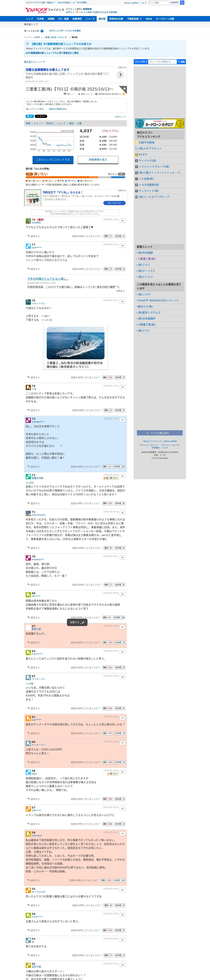Open the 新しいページで見る link
Image resolution: width=210 pixels, height=980 pixels.
click(35, 109)
